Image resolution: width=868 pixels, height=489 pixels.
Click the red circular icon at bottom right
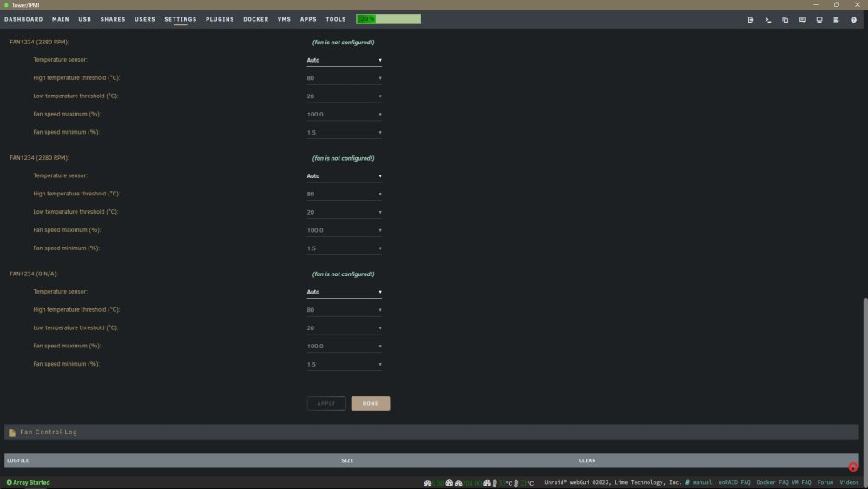click(853, 466)
